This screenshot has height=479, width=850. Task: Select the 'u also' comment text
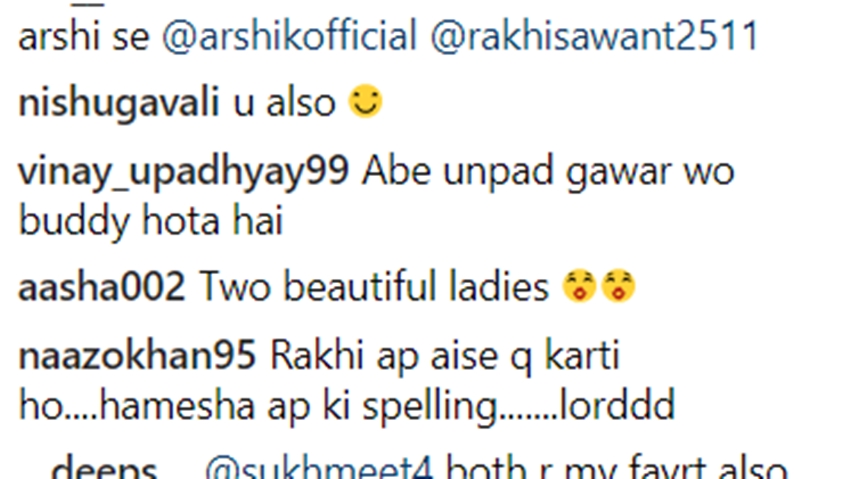[285, 103]
